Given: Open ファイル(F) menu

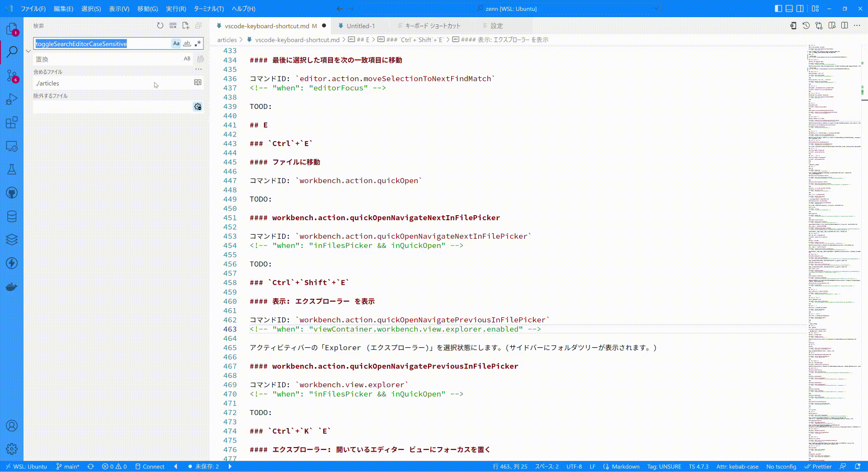Looking at the screenshot, I should [33, 9].
